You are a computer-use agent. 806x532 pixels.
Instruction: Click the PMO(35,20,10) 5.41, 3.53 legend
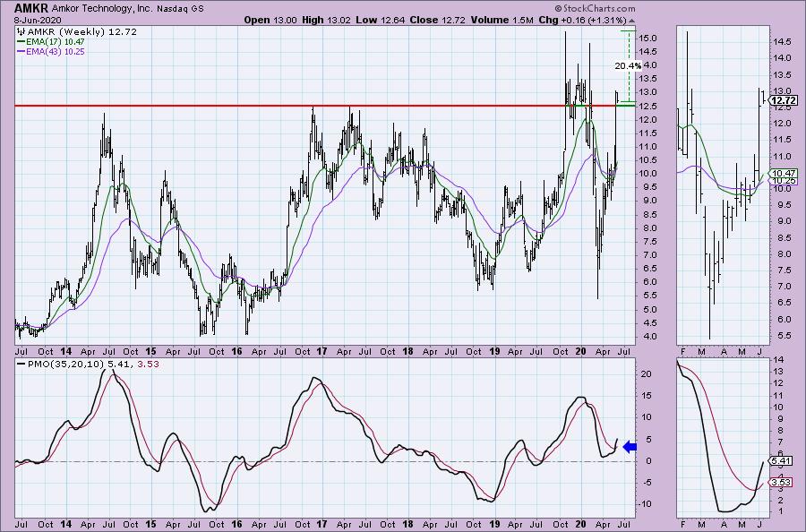(x=93, y=364)
